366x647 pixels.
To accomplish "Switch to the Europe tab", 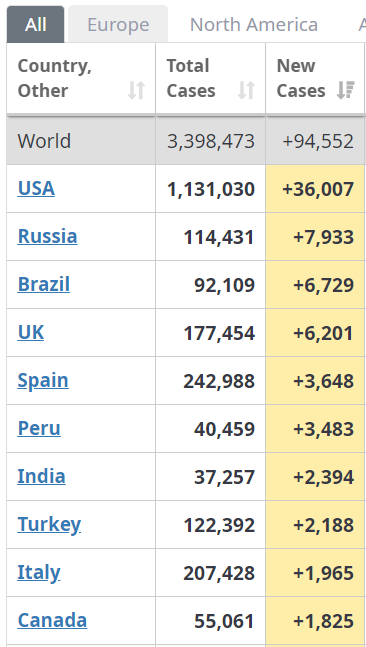I will (118, 24).
